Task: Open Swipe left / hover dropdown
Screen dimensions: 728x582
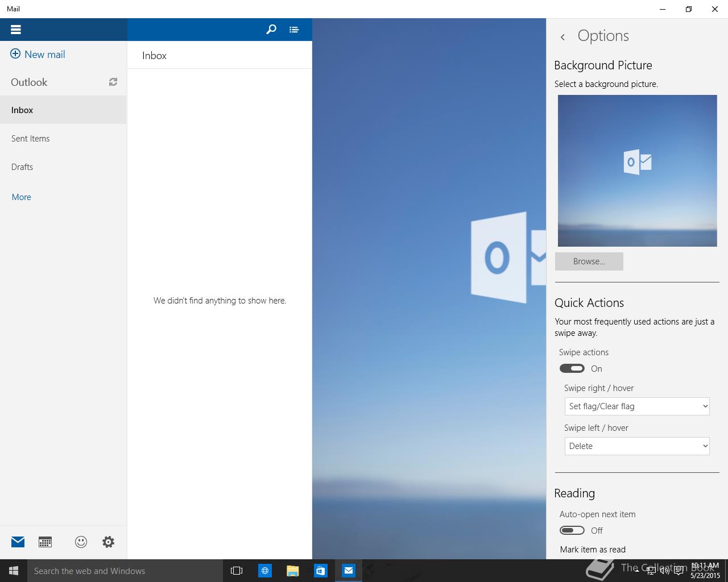Action: point(637,446)
